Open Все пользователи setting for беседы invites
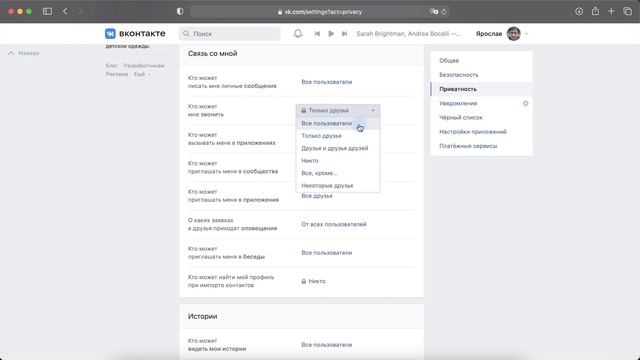The image size is (640, 360). pos(327,253)
